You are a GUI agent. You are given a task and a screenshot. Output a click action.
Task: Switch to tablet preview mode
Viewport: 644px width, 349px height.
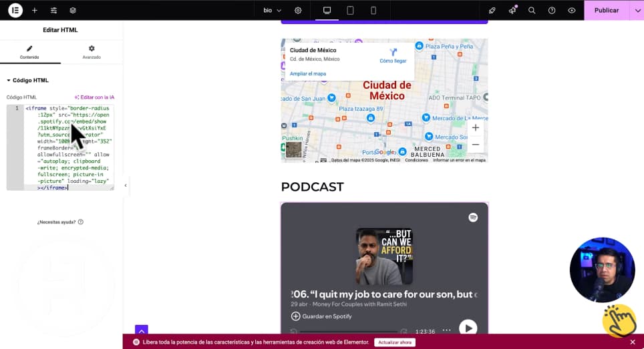pyautogui.click(x=350, y=10)
